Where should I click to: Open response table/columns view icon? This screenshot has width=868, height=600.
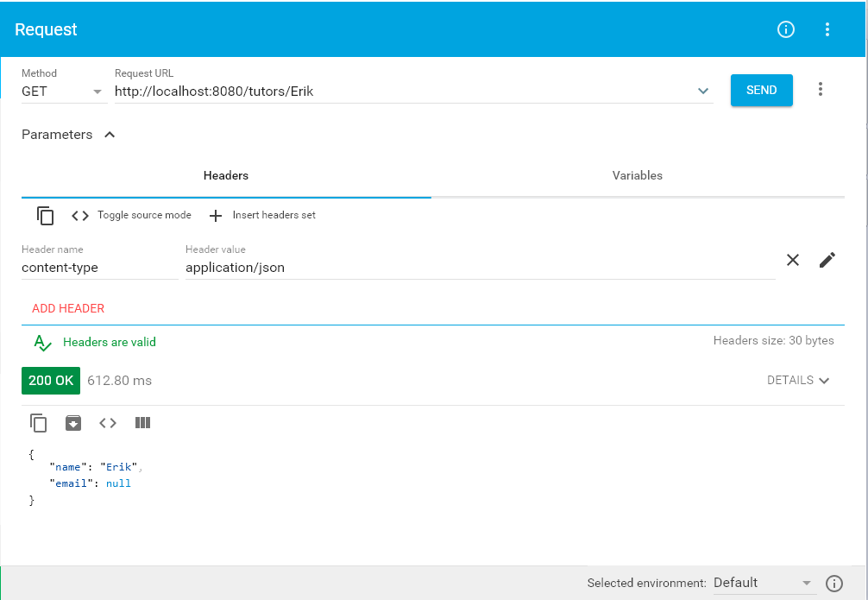pos(143,423)
